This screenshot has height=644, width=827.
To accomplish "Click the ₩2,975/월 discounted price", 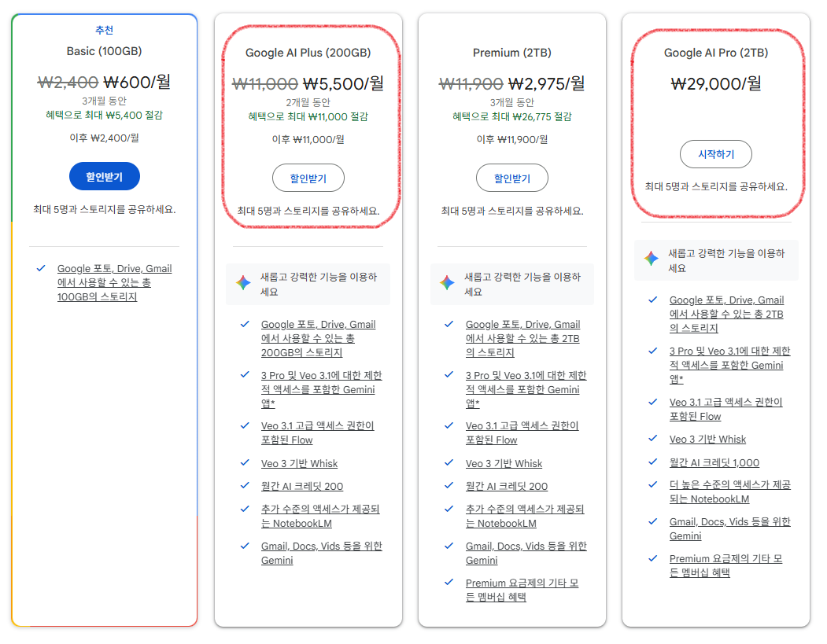I will coord(546,84).
